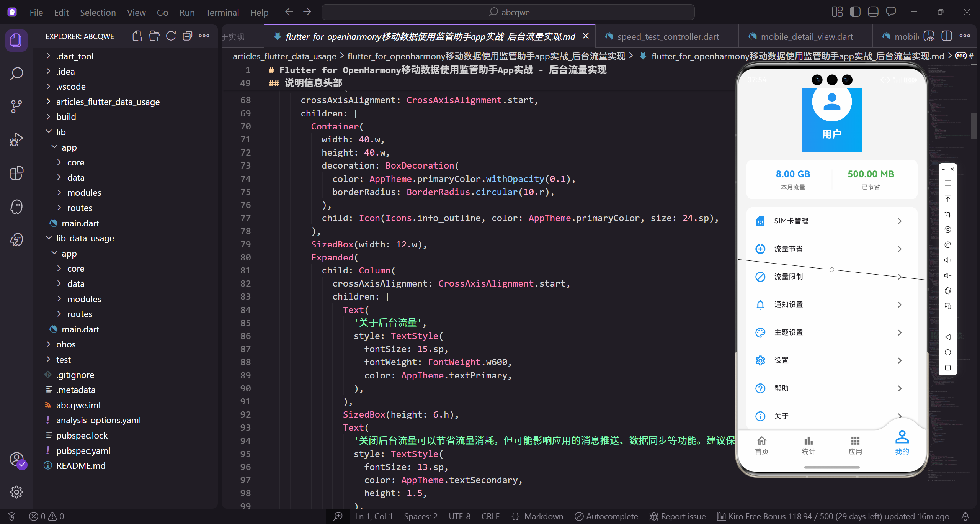This screenshot has width=980, height=524.
Task: Click Report issue in status bar
Action: pos(678,516)
